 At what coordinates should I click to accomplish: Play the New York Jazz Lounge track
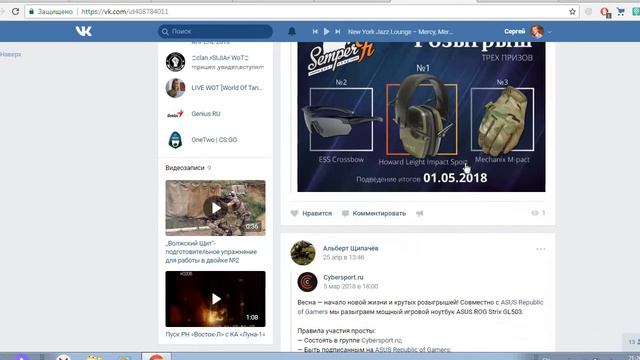pos(327,31)
